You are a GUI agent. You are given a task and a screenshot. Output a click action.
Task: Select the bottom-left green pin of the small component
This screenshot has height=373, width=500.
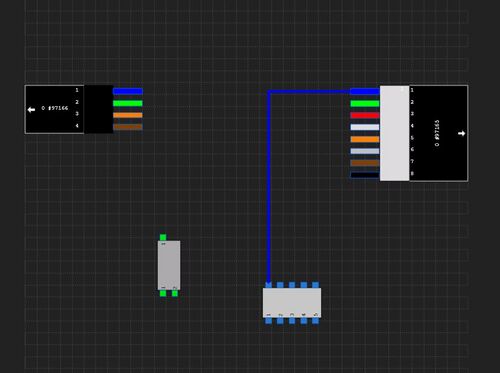[x=163, y=293]
